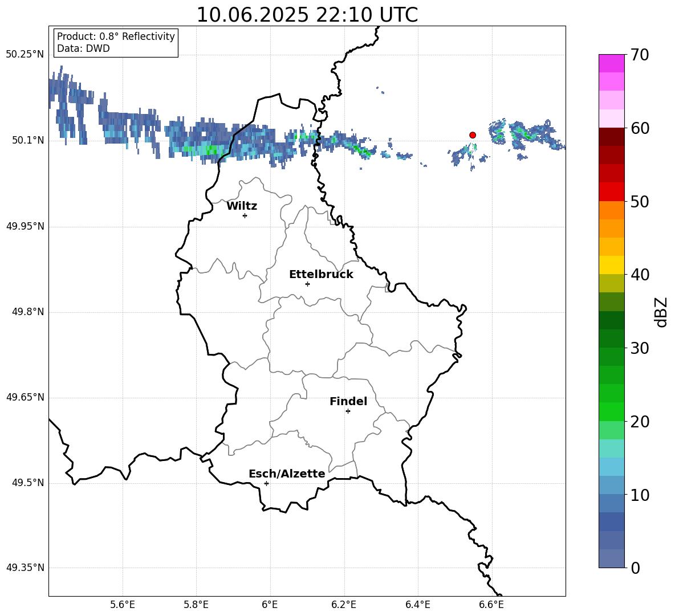Click the 49.35°N latitude label
The width and height of the screenshot is (675, 616).
click(x=25, y=568)
